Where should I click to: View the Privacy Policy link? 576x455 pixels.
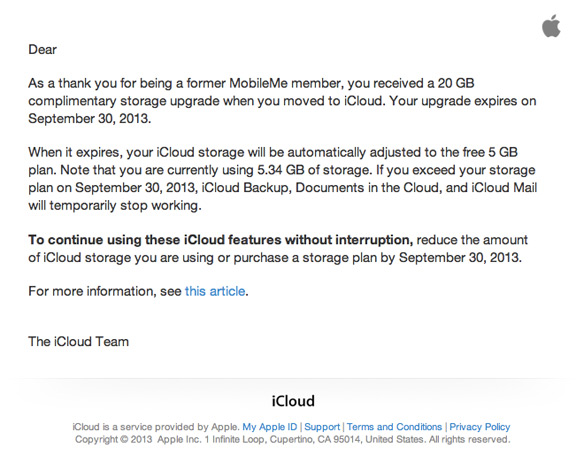480,427
